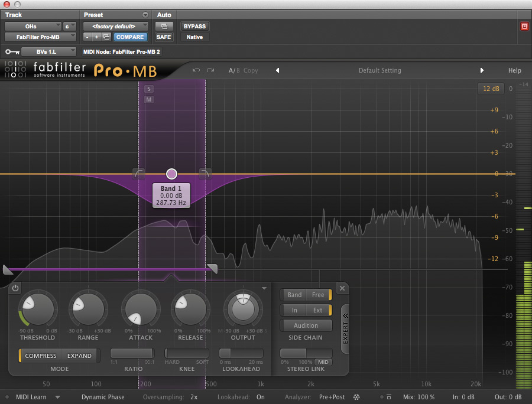Toggle the BYPASS button
532x404 pixels.
(x=194, y=27)
